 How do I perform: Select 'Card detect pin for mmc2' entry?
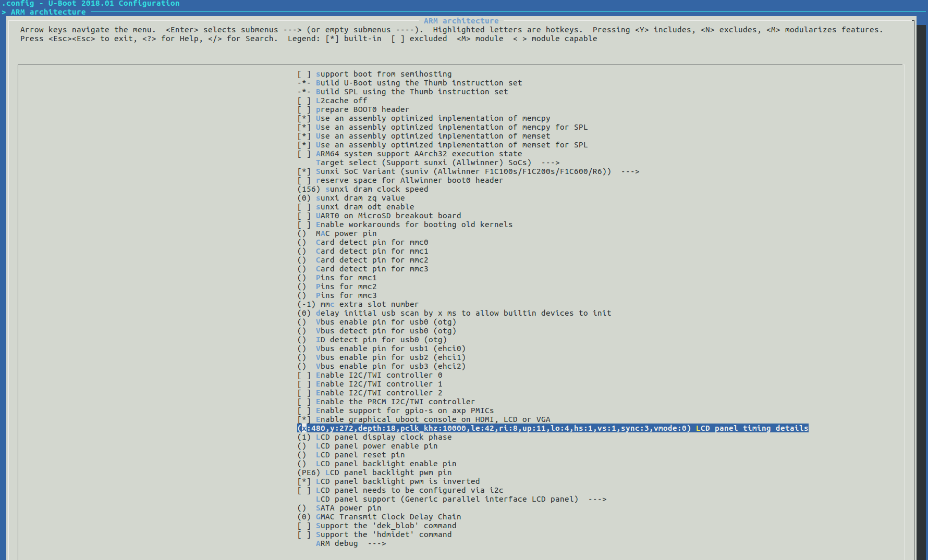(362, 260)
